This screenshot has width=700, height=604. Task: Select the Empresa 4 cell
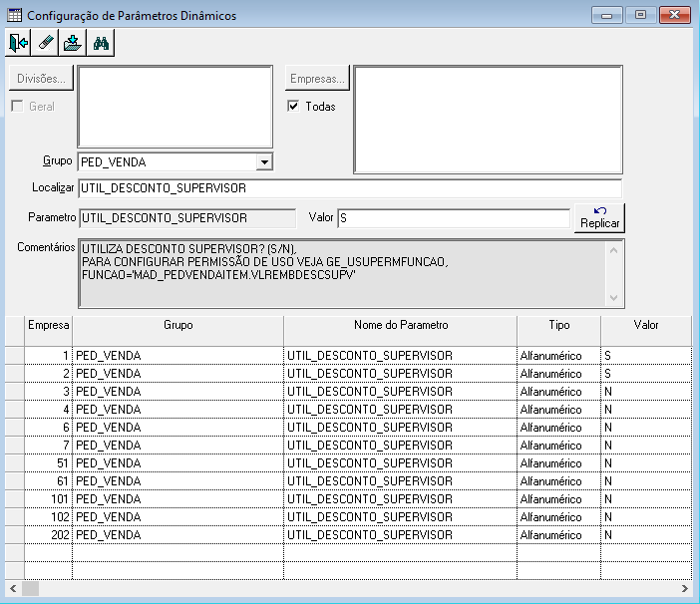48,409
